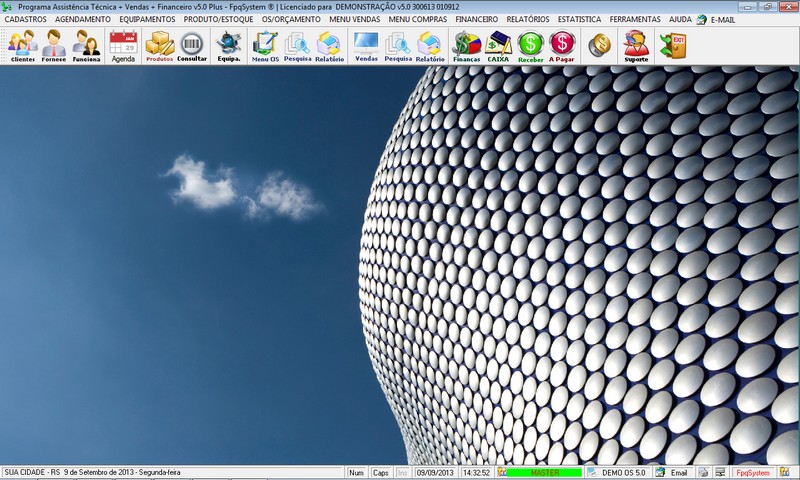Open the Finanças dollar chart icon
The image size is (800, 480).
(466, 46)
